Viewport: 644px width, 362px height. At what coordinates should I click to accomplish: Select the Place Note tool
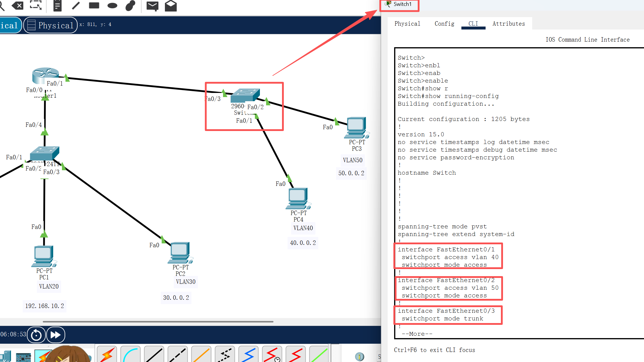[57, 5]
